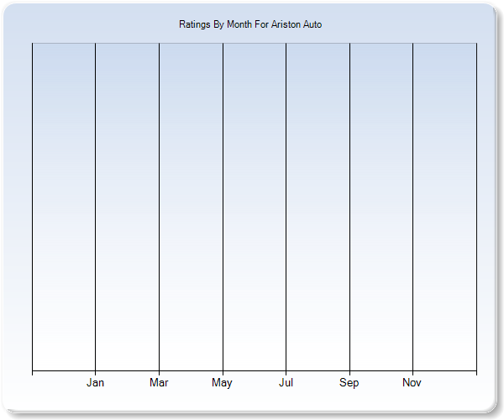
Task: Click the chart title Ratings By Month
Action: pos(250,24)
